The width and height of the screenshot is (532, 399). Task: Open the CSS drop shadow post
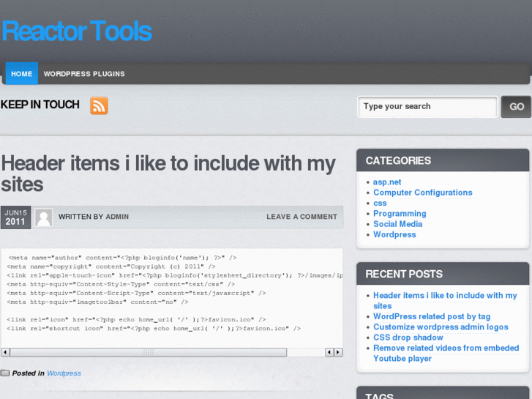[408, 338]
